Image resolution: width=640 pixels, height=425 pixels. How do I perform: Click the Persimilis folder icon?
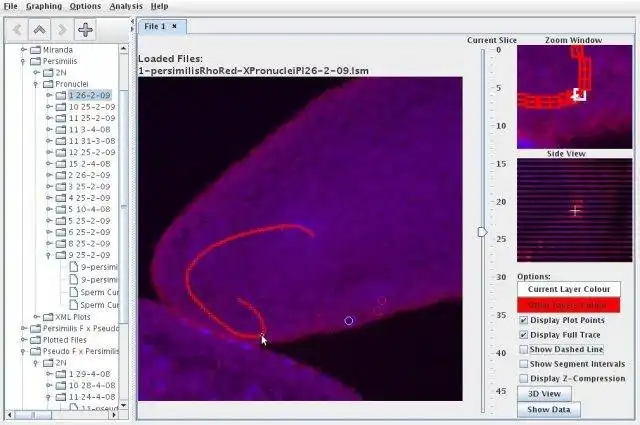(x=36, y=61)
